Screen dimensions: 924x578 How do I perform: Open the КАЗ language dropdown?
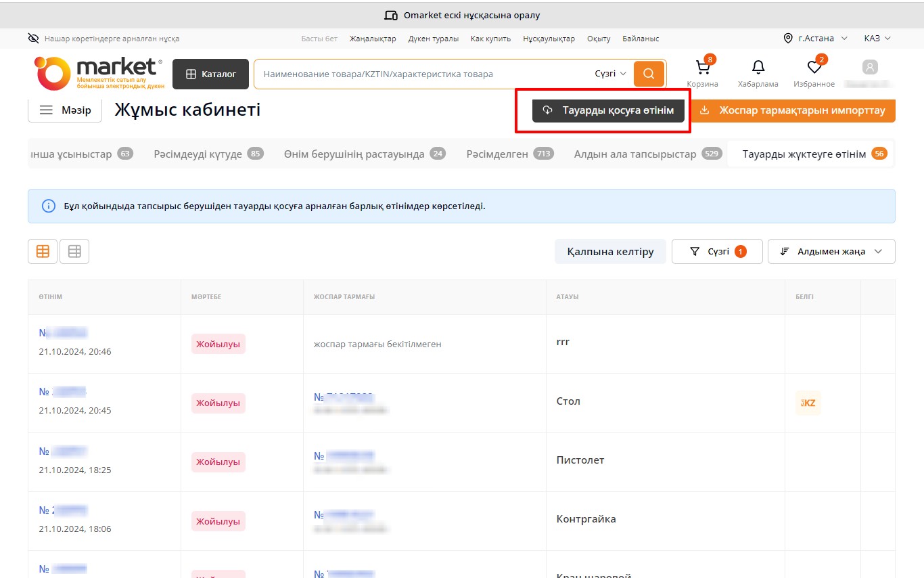coord(877,39)
